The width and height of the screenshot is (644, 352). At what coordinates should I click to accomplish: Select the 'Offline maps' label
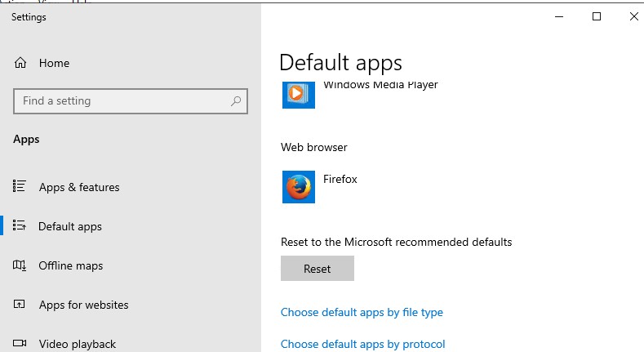pos(70,265)
